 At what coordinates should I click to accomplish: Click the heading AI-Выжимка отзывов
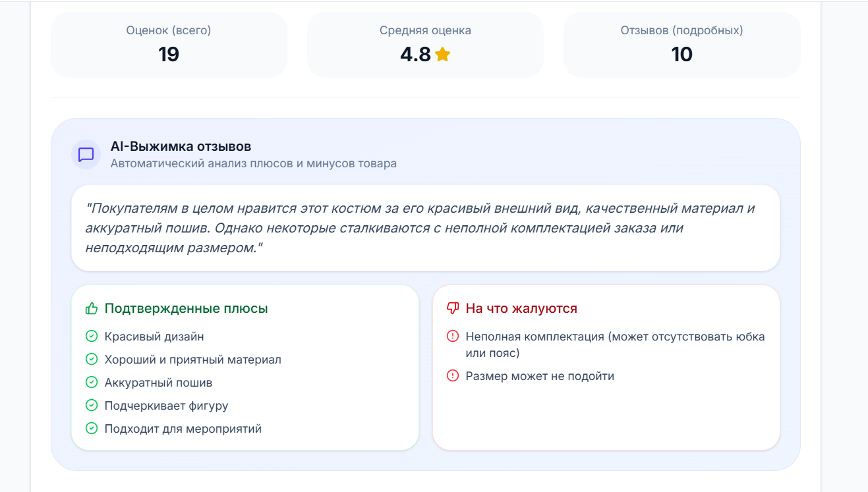(x=181, y=147)
